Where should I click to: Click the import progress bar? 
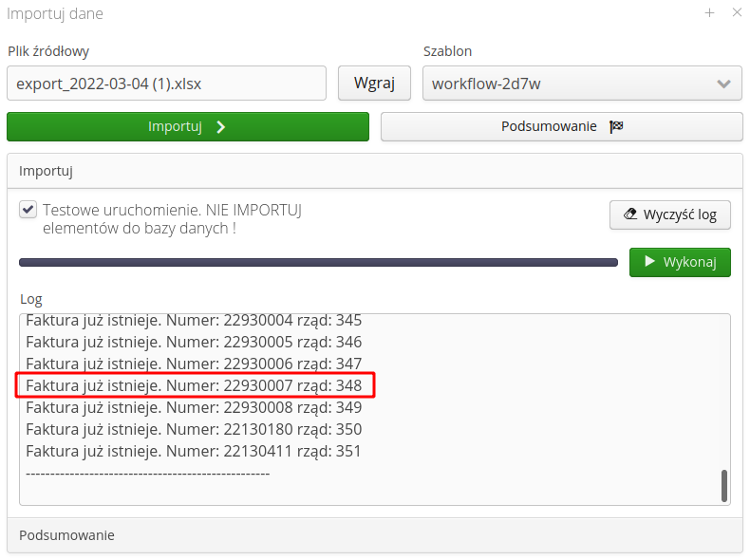point(318,263)
